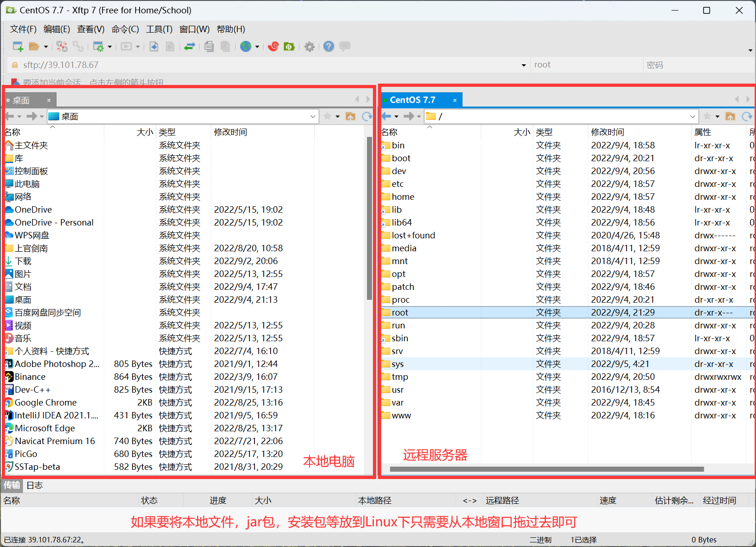Image resolution: width=756 pixels, height=547 pixels.
Task: Open Help via the question mark icon
Action: click(x=328, y=46)
